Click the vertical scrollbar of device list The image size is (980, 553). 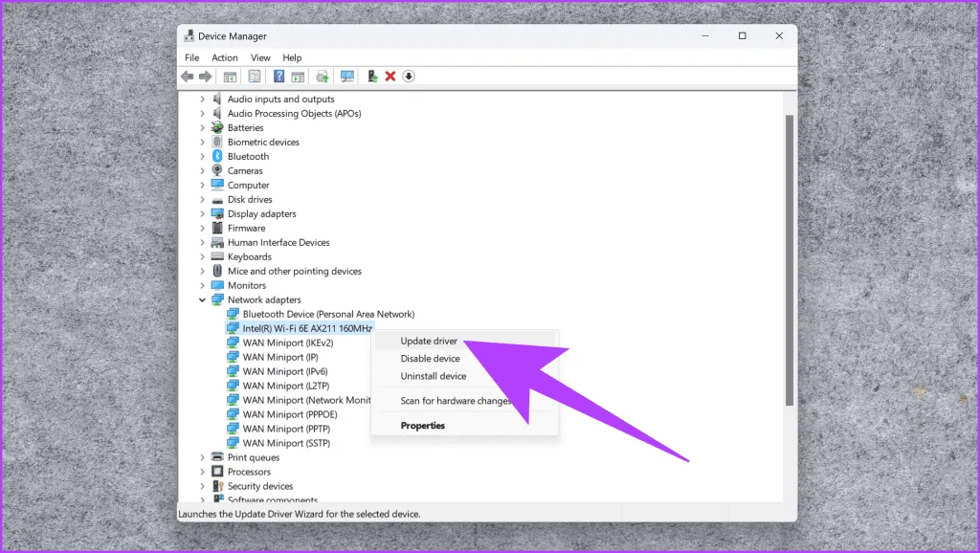tap(789, 258)
